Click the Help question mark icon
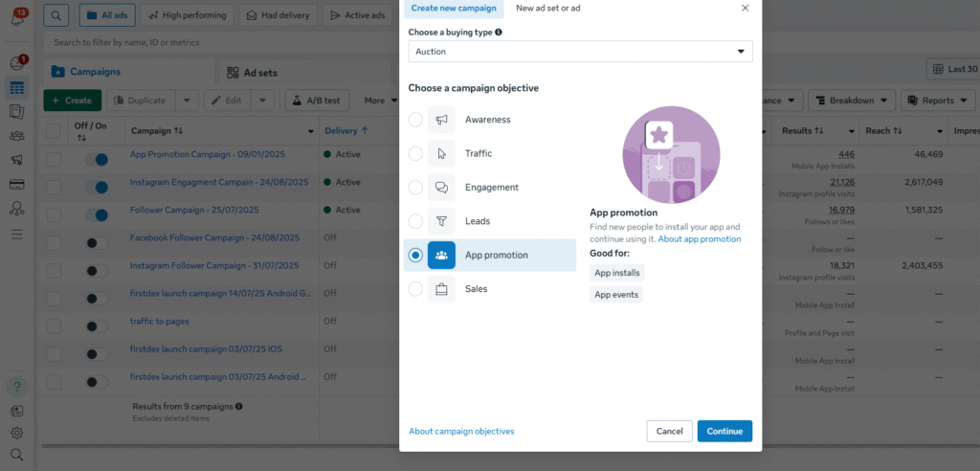 [16, 387]
